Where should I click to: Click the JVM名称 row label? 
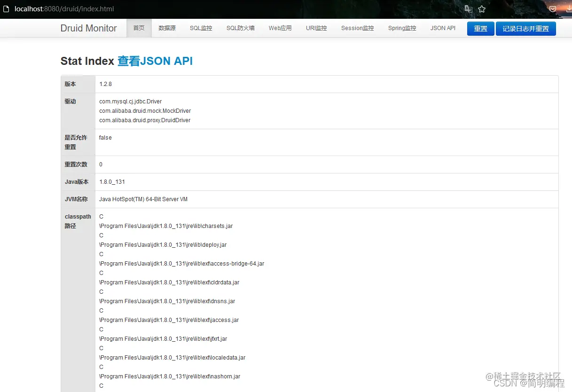(x=76, y=199)
